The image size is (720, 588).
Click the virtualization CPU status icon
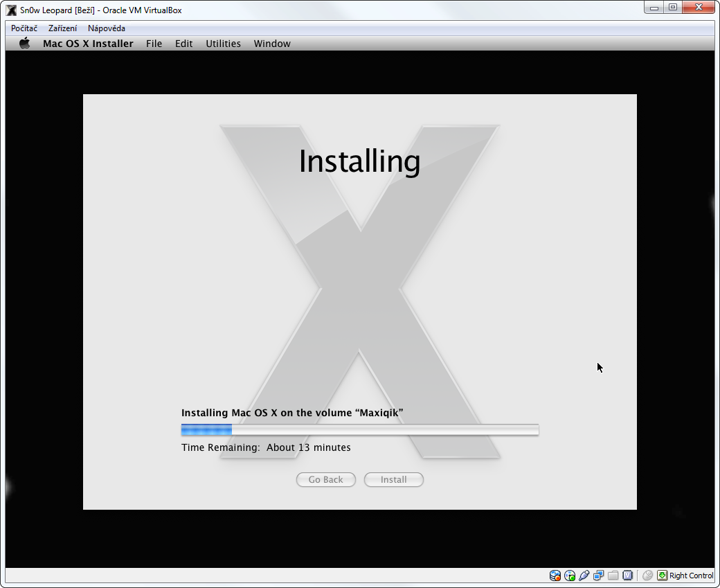pyautogui.click(x=628, y=575)
